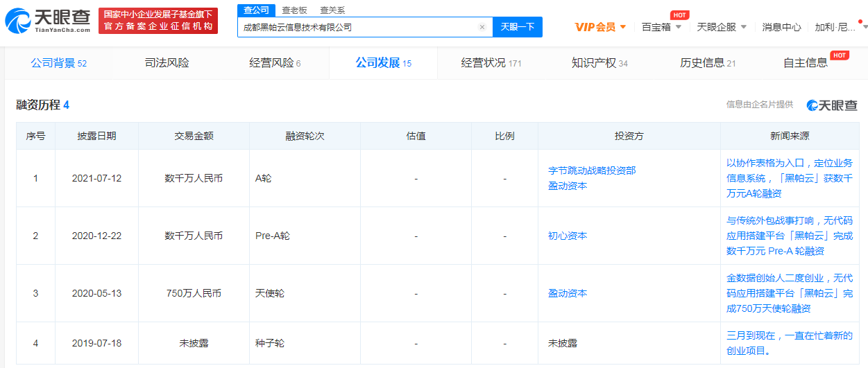This screenshot has height=368, width=868.
Task: Open the VIP会员 dropdown
Action: (x=601, y=27)
